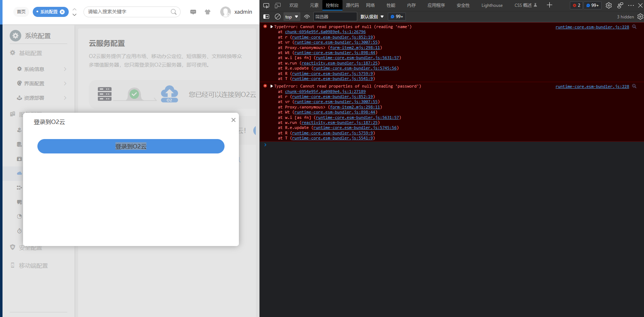
Task: Click the red error icon of the 'name' TypeError
Action: coord(265,26)
